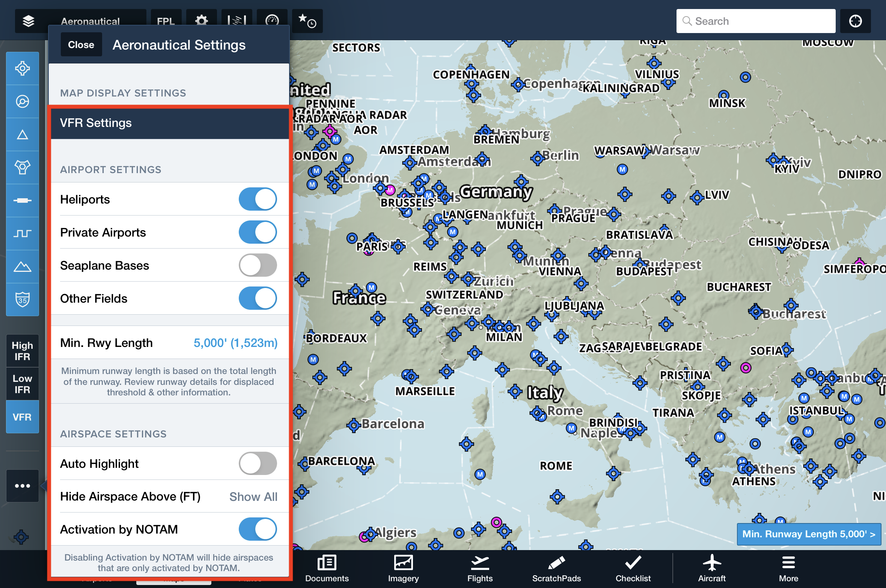This screenshot has width=886, height=588.
Task: Switch to High IFR chart mode
Action: click(23, 351)
